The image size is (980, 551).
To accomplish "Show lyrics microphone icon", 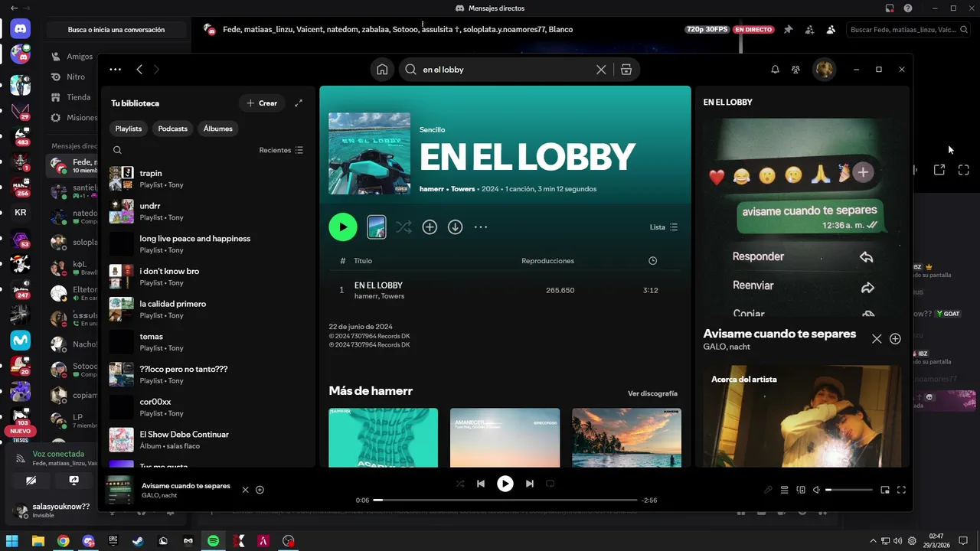I will [x=769, y=490].
